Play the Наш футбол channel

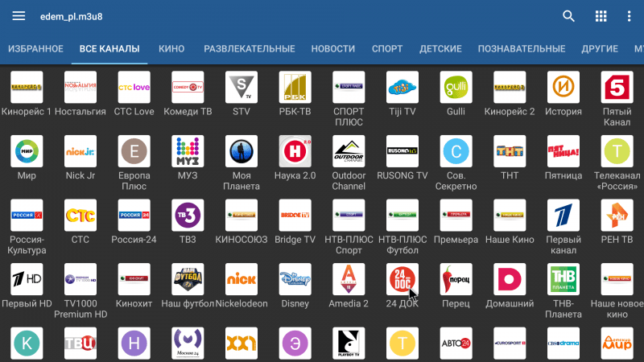[188, 279]
